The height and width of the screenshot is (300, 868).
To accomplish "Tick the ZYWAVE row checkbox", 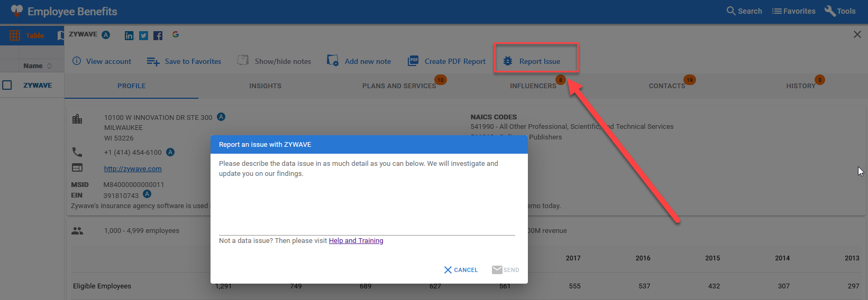I will pyautogui.click(x=7, y=85).
